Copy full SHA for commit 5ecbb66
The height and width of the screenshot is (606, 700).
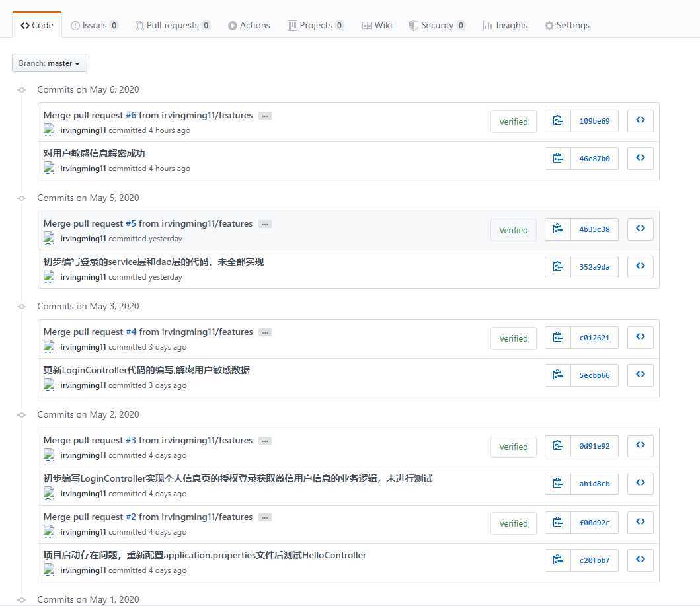point(558,375)
